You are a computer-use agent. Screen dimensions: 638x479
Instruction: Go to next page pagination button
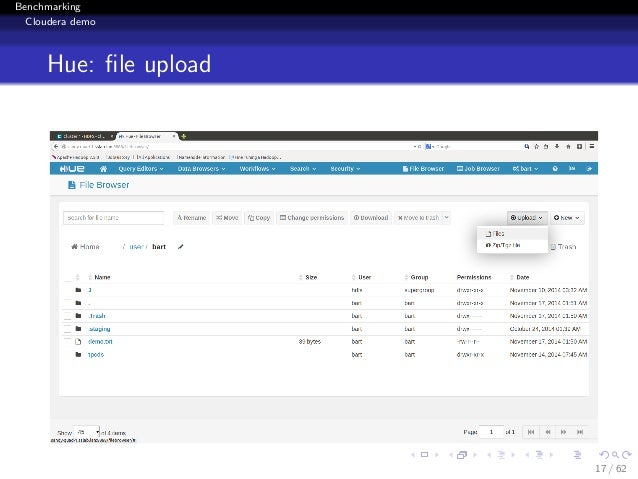(564, 432)
